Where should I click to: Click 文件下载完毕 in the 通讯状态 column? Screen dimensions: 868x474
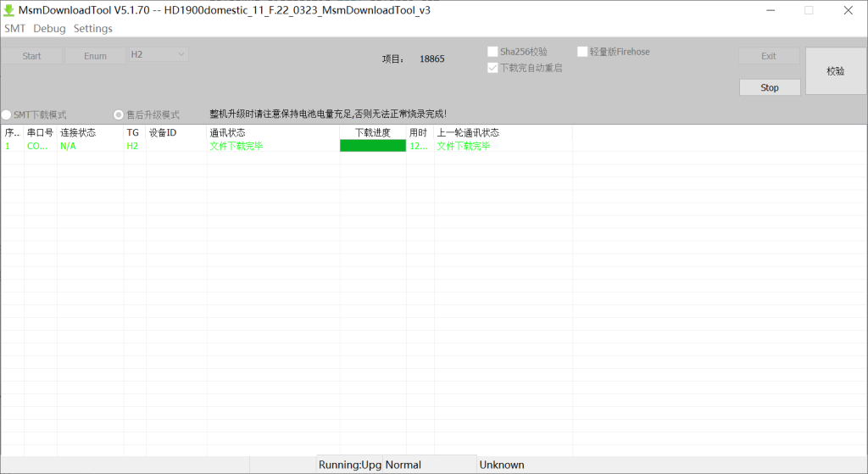(x=236, y=146)
